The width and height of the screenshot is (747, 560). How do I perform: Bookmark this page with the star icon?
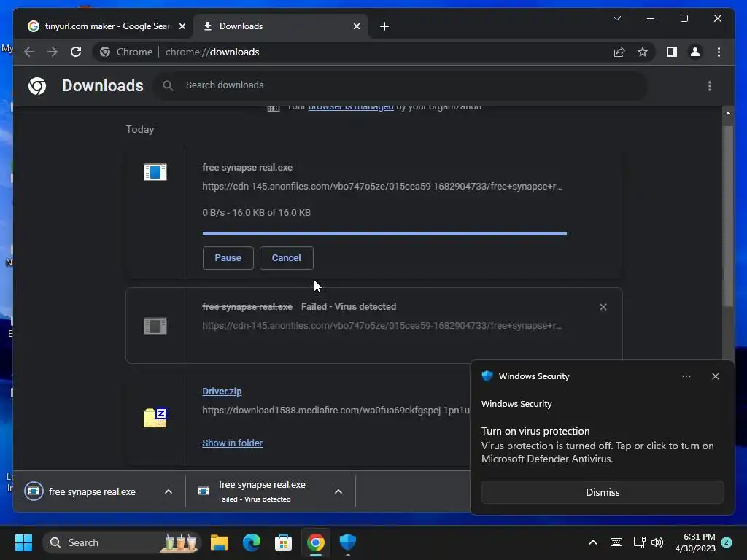[x=643, y=52]
